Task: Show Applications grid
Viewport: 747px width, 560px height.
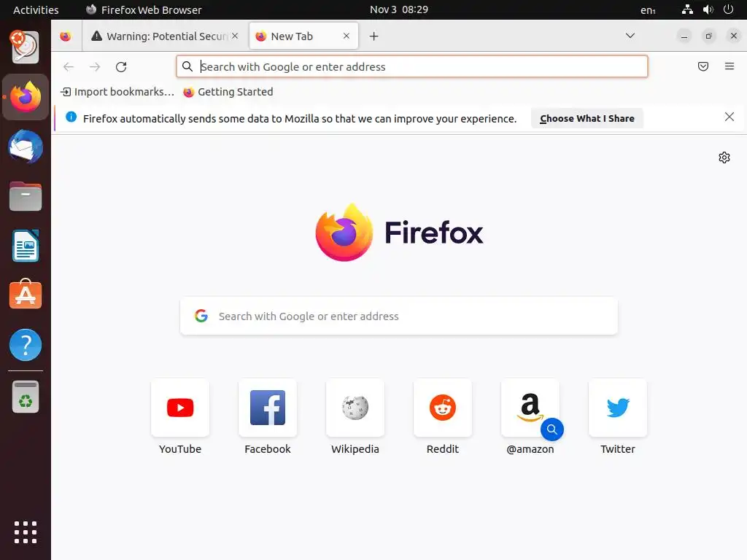Action: [26, 532]
